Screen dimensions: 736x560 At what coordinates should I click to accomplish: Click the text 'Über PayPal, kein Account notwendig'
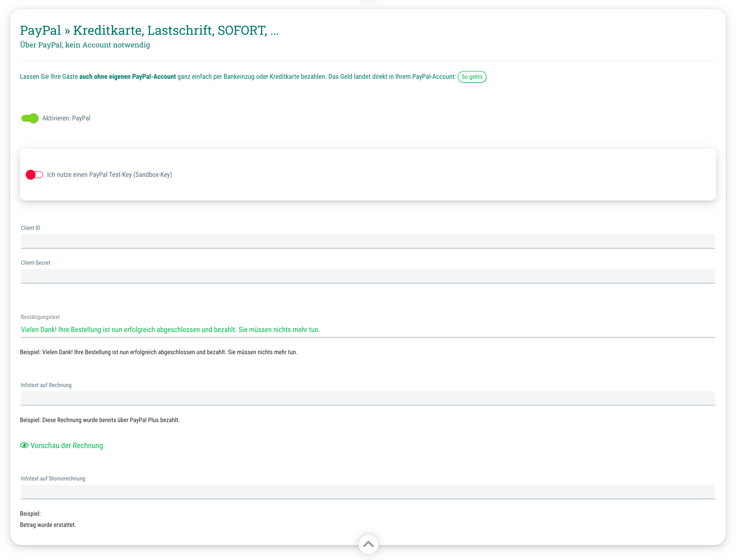pos(85,45)
